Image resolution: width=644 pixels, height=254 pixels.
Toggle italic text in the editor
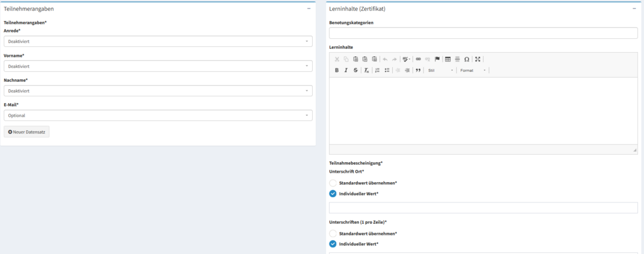tap(346, 70)
